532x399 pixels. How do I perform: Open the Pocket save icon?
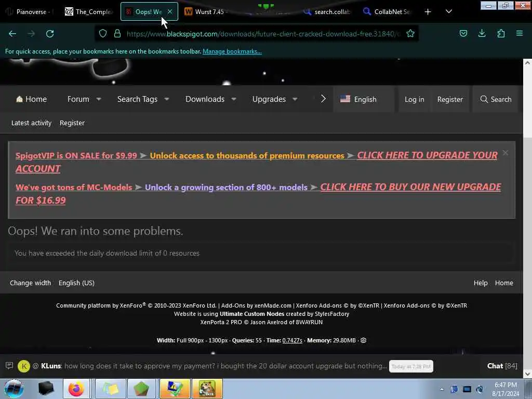point(463,33)
